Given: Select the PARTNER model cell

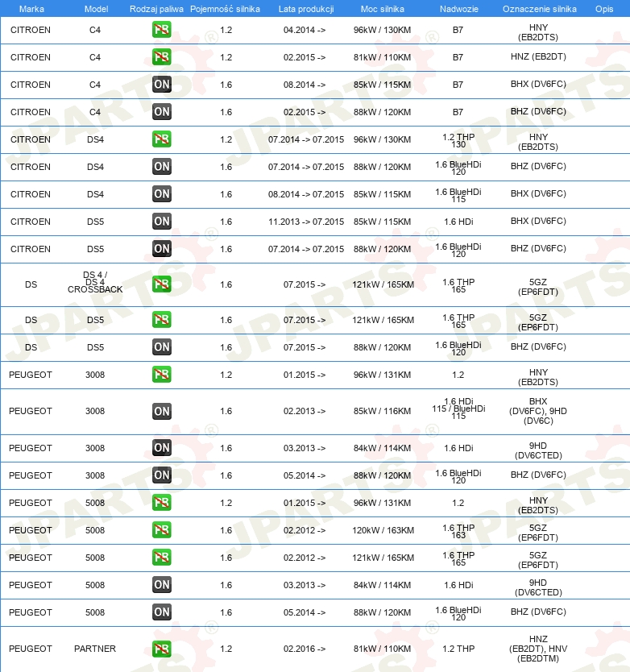Looking at the screenshot, I should [95, 649].
